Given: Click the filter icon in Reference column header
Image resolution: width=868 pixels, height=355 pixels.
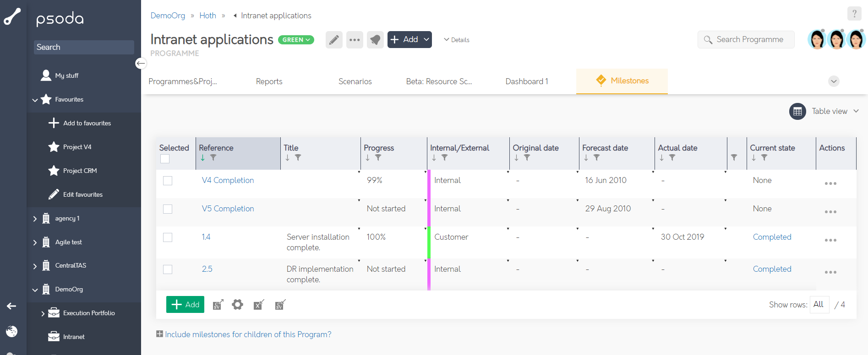Looking at the screenshot, I should coord(213,158).
